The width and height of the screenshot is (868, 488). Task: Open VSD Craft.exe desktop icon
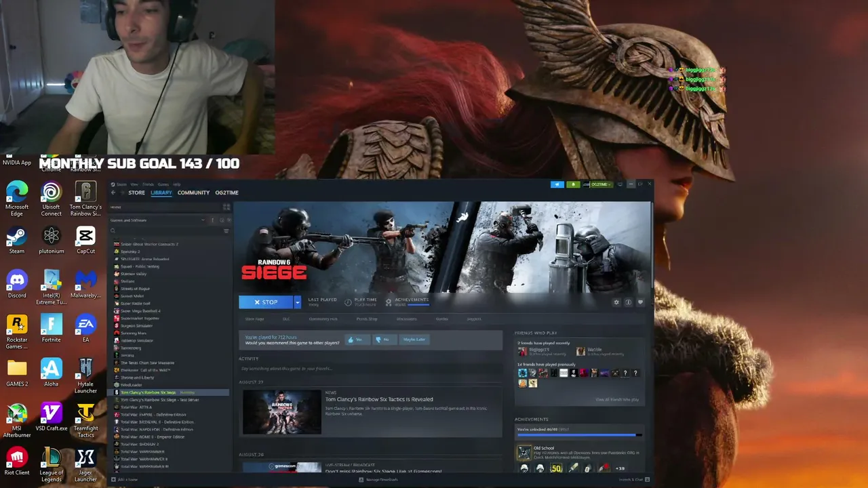51,417
